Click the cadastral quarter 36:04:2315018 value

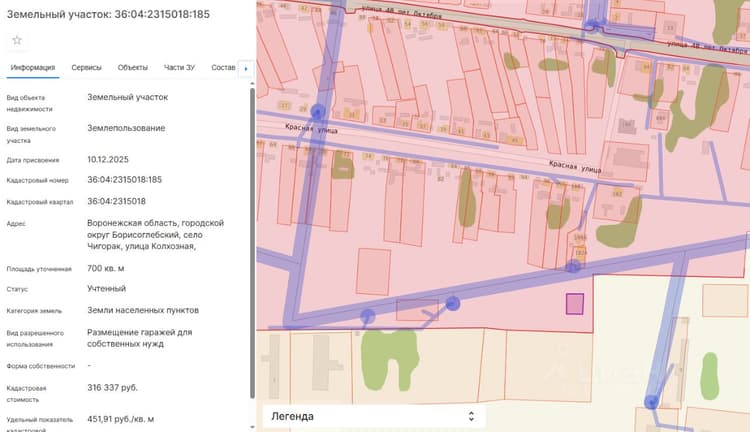[116, 201]
